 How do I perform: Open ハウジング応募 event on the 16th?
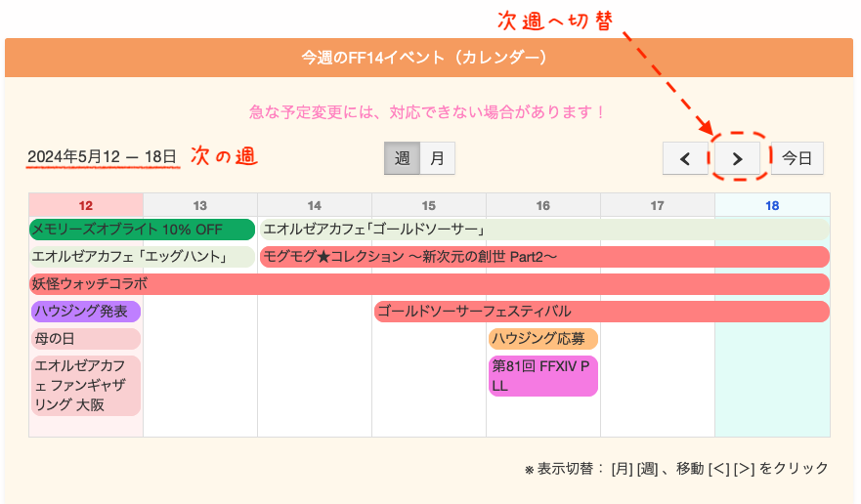543,339
